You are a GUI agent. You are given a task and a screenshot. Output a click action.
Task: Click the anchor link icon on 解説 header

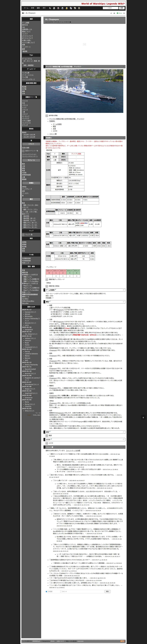pyautogui.click(x=124, y=302)
